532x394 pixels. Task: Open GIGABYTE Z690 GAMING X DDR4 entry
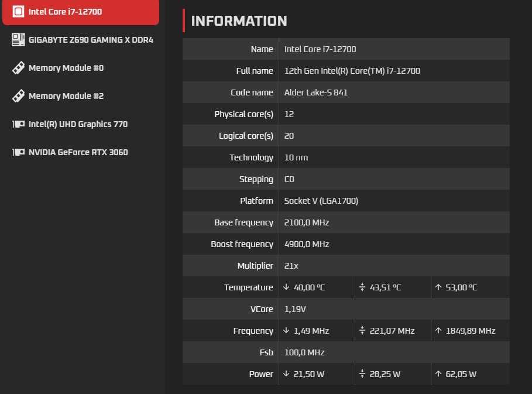[x=91, y=40]
